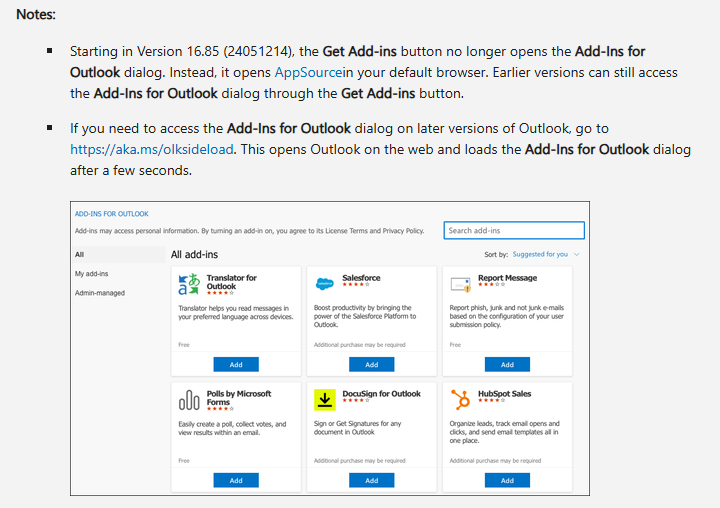Click the Polls by Microsoft Forms star rating

pyautogui.click(x=220, y=408)
